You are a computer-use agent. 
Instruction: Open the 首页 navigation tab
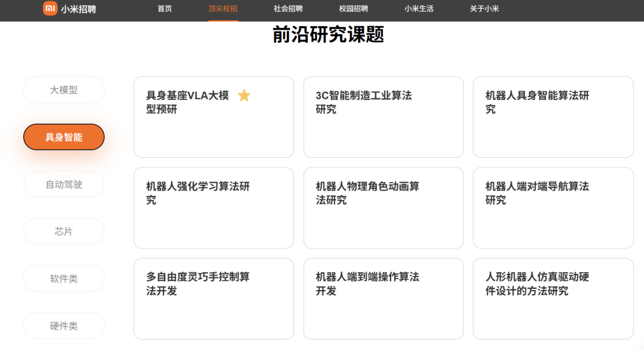pos(165,9)
